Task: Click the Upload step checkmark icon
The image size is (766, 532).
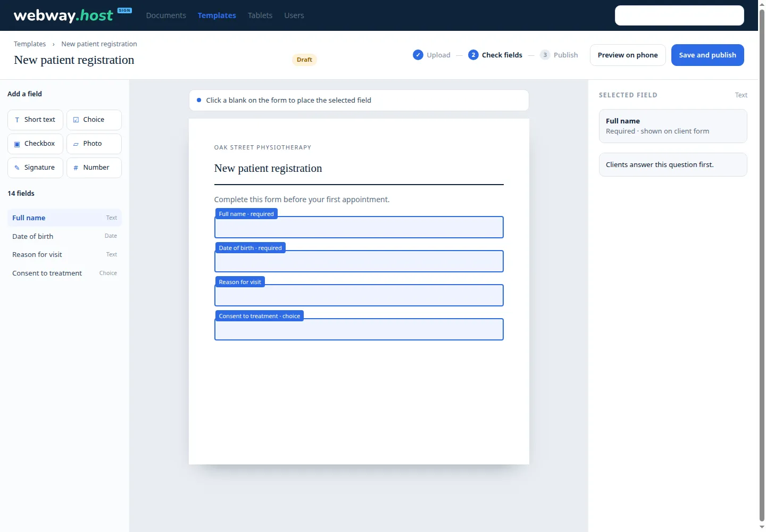Action: pos(418,55)
